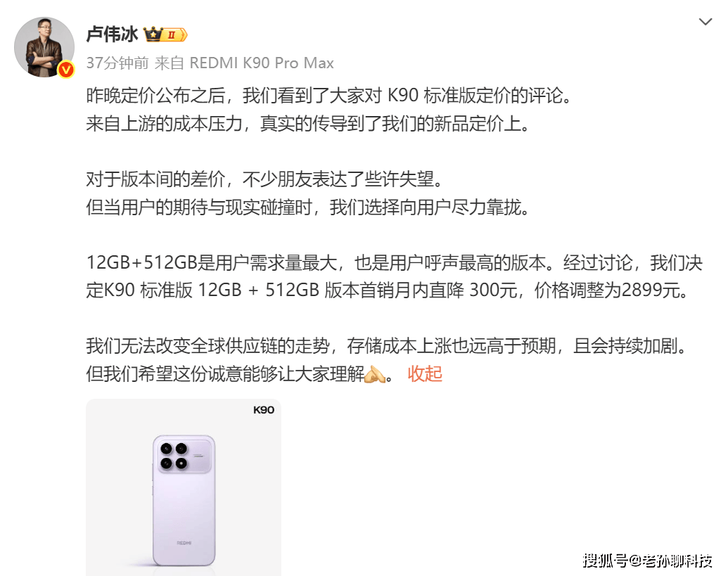Click the gold crown membership badge
The width and height of the screenshot is (728, 576).
pyautogui.click(x=165, y=34)
